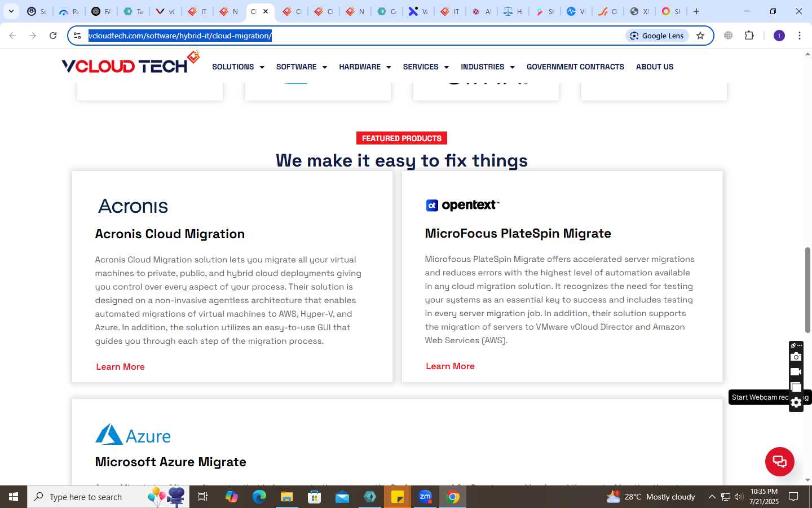The image size is (812, 508).
Task: Bookmark this page with the star icon
Action: click(x=700, y=36)
